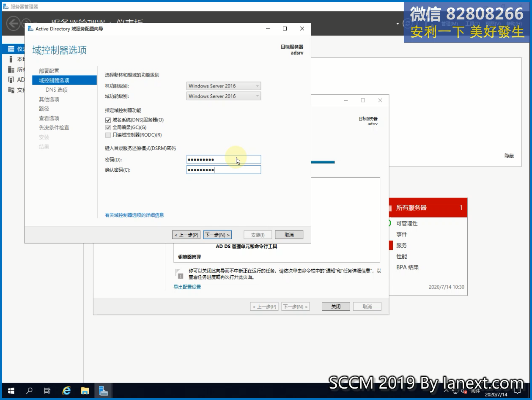Click 取消 in the AD DS wizard

tap(289, 235)
